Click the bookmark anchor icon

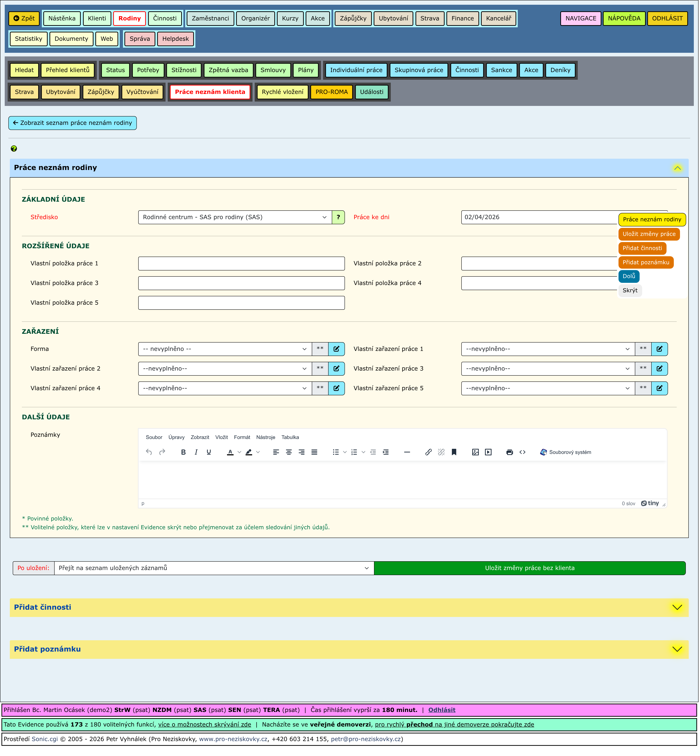[x=454, y=452]
